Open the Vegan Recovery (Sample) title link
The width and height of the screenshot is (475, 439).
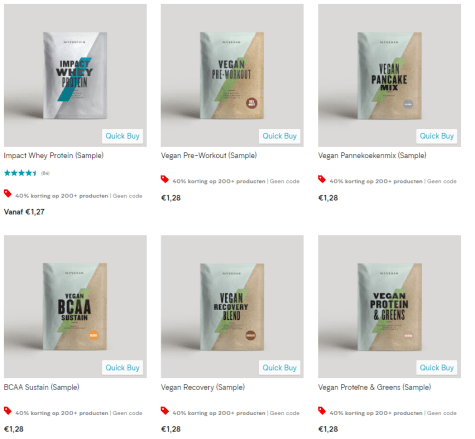tap(203, 387)
